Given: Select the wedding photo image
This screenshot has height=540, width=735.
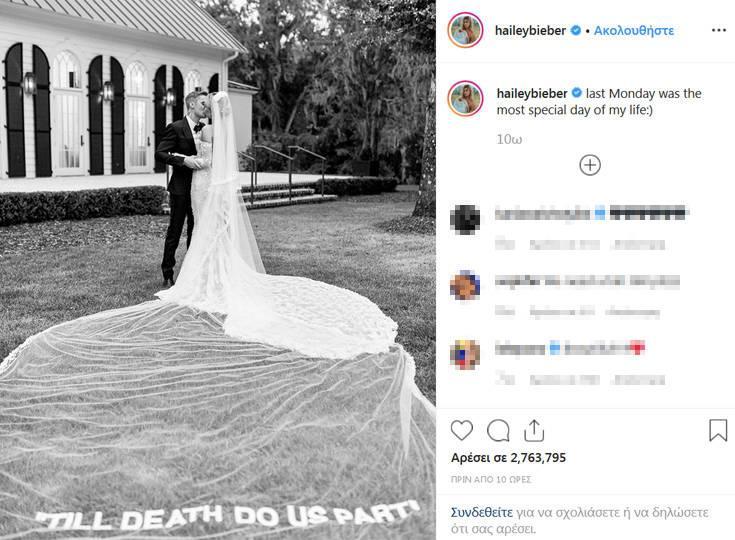Looking at the screenshot, I should pos(218,270).
